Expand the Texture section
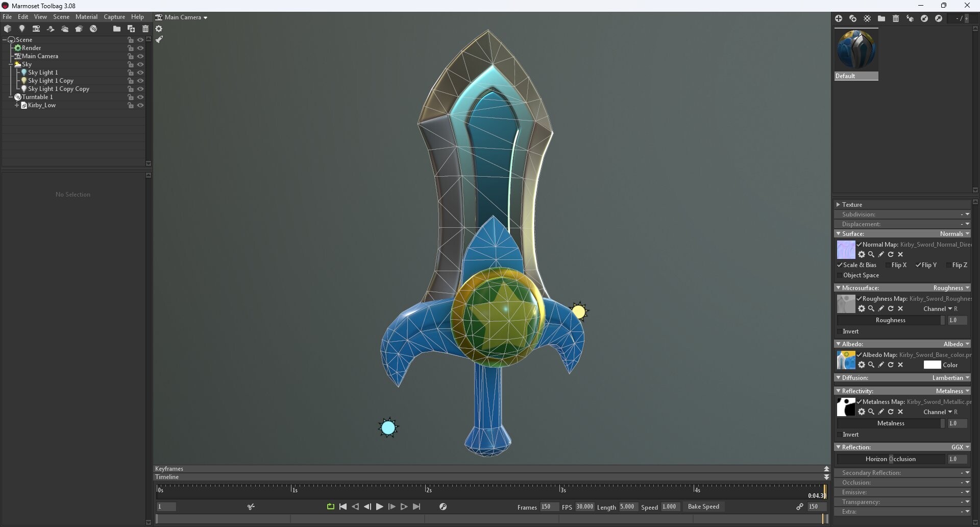Image resolution: width=980 pixels, height=527 pixels. coord(838,204)
